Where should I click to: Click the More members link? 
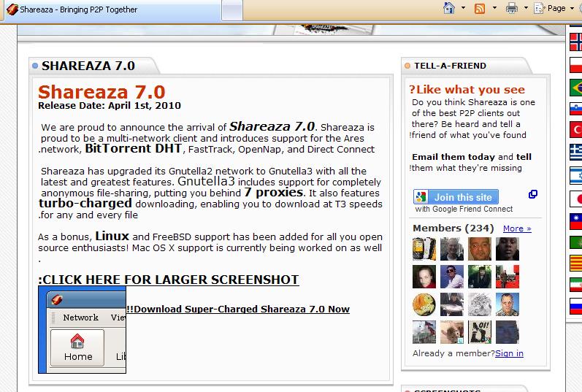[517, 228]
